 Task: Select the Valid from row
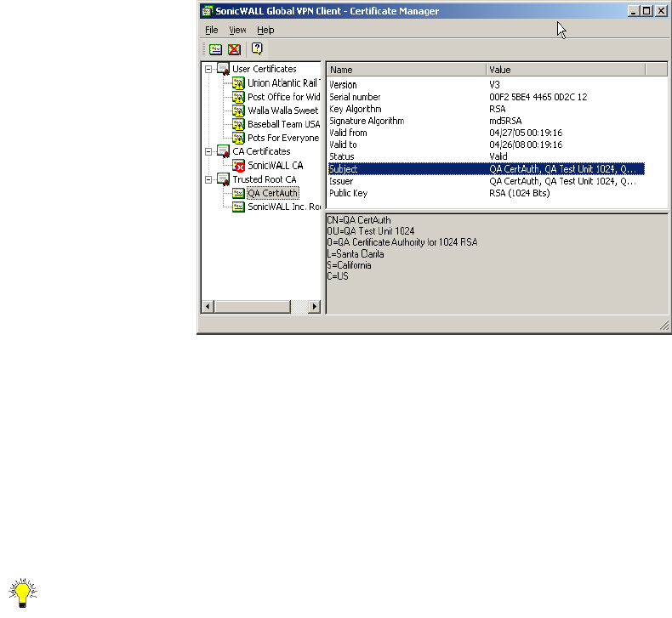[x=487, y=133]
